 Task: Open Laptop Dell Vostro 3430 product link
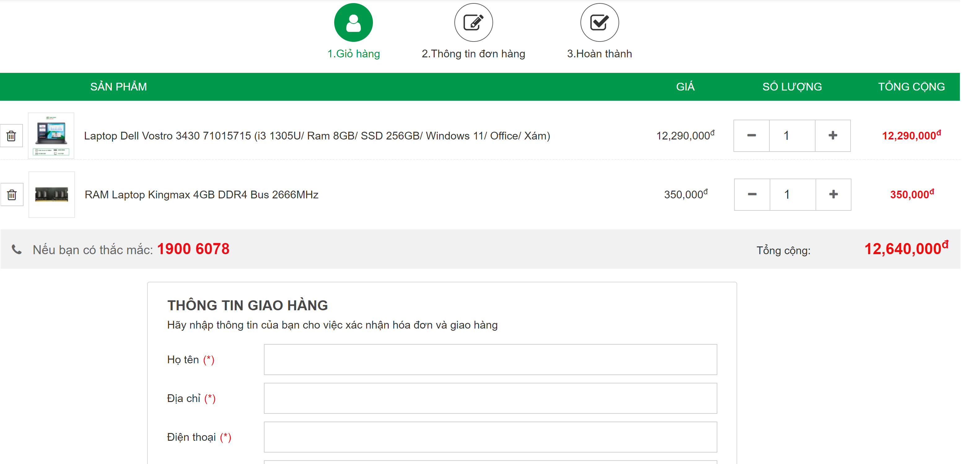pos(317,136)
